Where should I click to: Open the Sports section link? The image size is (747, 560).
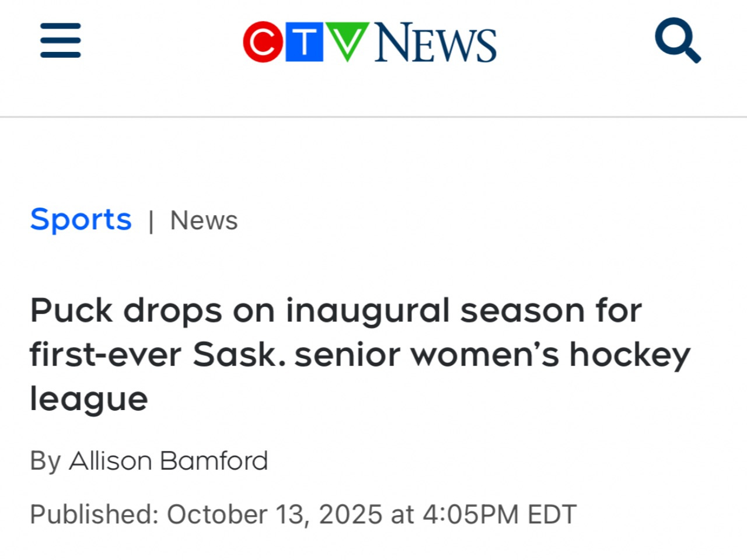pyautogui.click(x=81, y=220)
